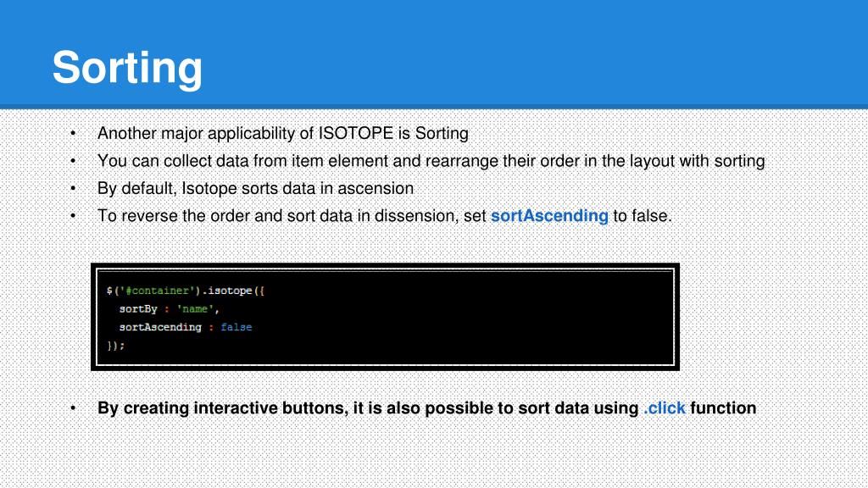
Task: Click the '#container' selector in code
Action: click(159, 291)
